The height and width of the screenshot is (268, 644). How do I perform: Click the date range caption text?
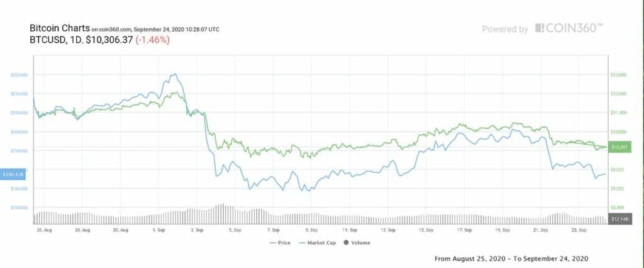(511, 259)
